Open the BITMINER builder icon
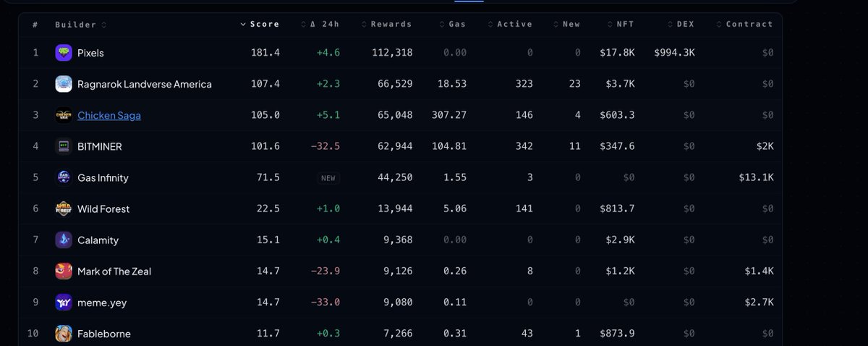The height and width of the screenshot is (346, 868). point(64,146)
